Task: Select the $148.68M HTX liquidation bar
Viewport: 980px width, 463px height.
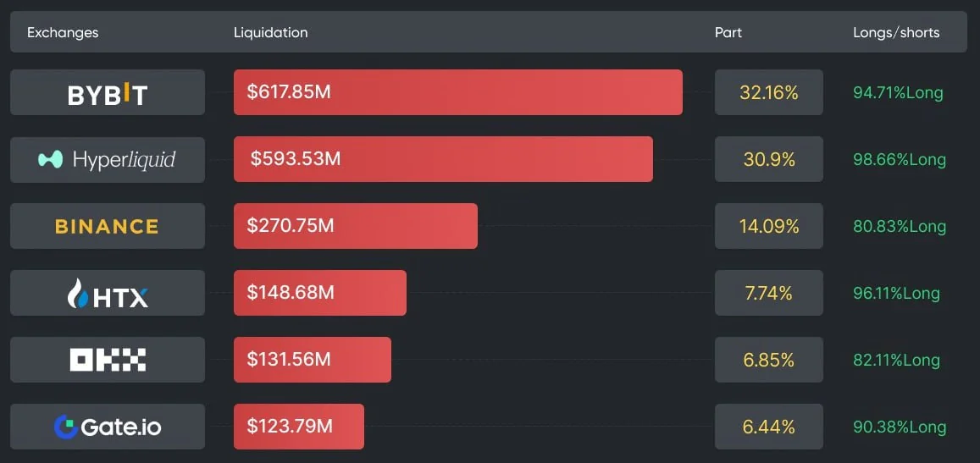Action: (319, 293)
